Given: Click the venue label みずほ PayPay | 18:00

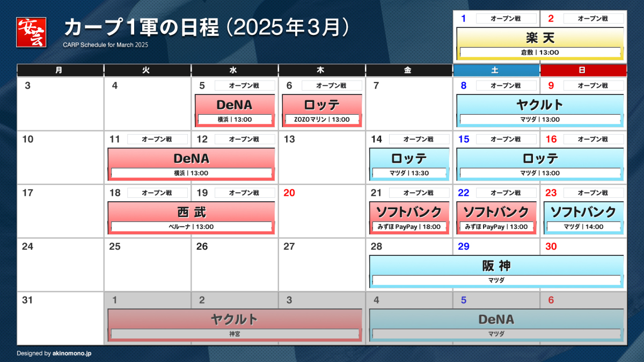Looking at the screenshot, I should tap(409, 227).
